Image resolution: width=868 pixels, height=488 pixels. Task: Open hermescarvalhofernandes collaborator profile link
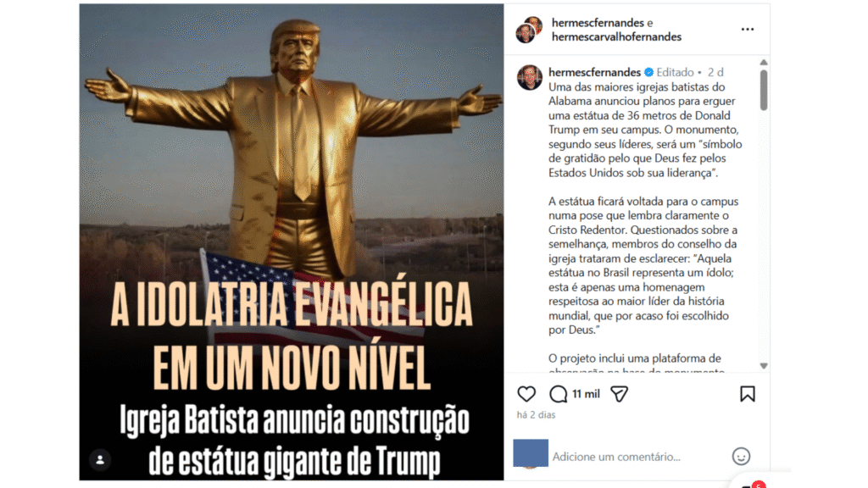point(616,37)
